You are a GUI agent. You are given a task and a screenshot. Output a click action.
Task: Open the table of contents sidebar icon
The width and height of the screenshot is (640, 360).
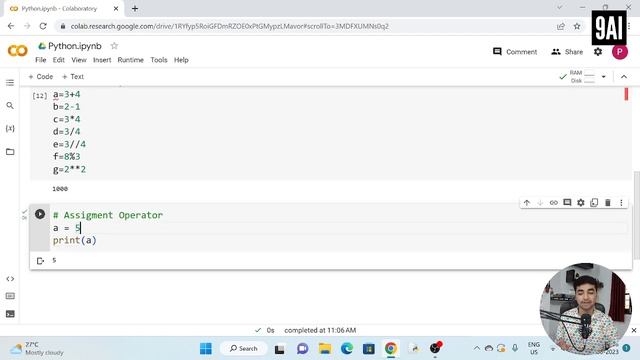(10, 82)
